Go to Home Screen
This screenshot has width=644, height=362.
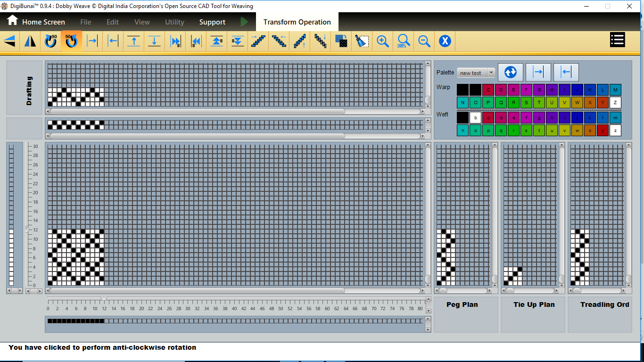(x=36, y=22)
